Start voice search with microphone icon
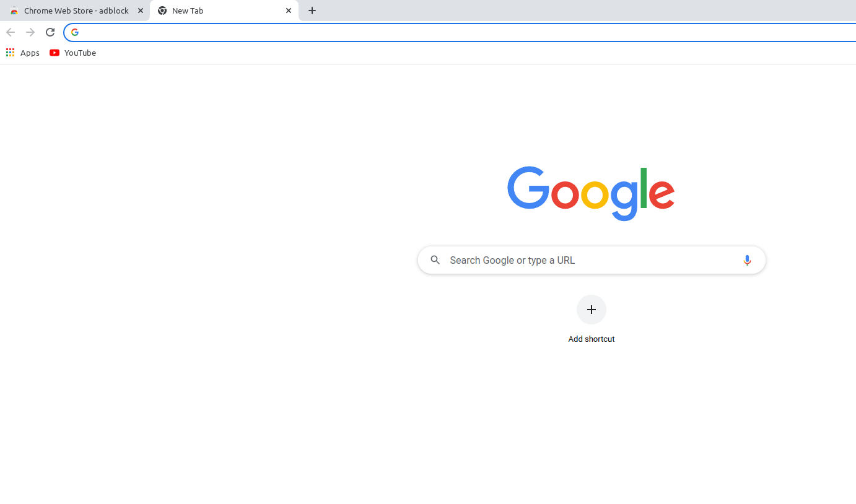 (x=747, y=260)
